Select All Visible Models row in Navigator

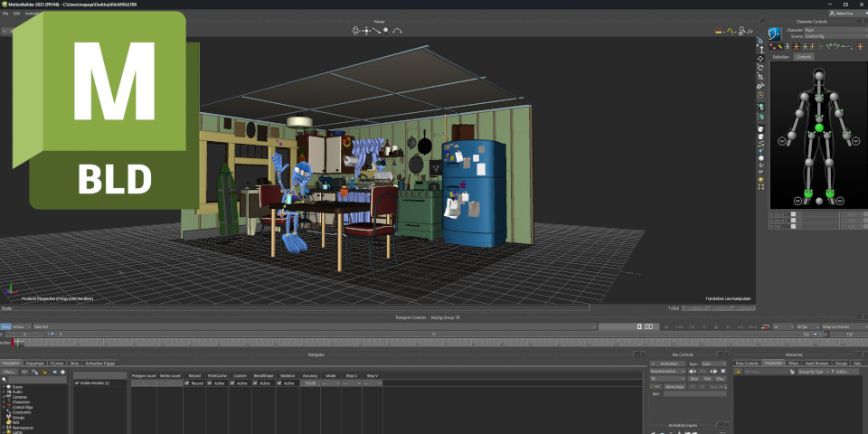click(100, 383)
